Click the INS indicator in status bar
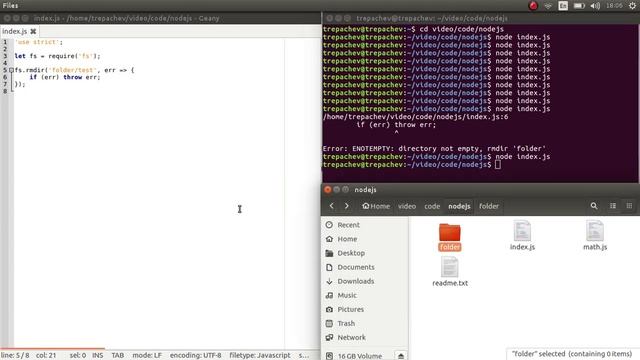This screenshot has width=640, height=360. point(98,356)
